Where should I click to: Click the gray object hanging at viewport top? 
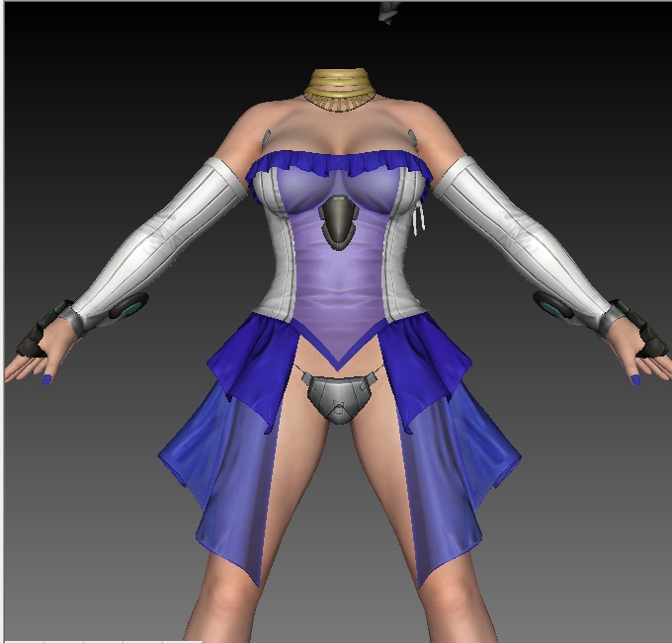click(x=385, y=12)
